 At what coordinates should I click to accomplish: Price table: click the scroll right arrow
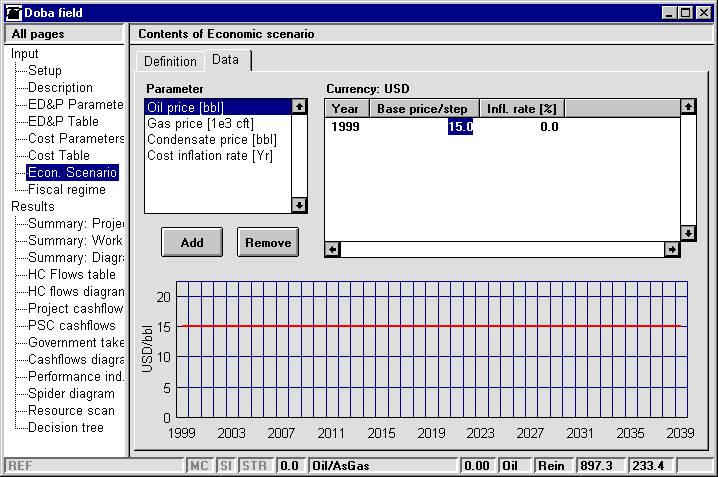672,249
